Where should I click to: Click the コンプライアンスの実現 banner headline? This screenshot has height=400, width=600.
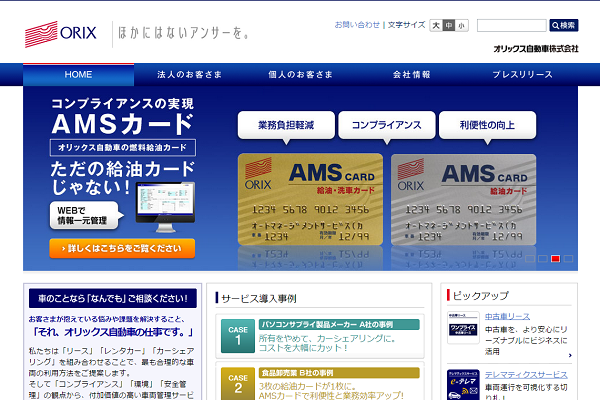(x=122, y=104)
